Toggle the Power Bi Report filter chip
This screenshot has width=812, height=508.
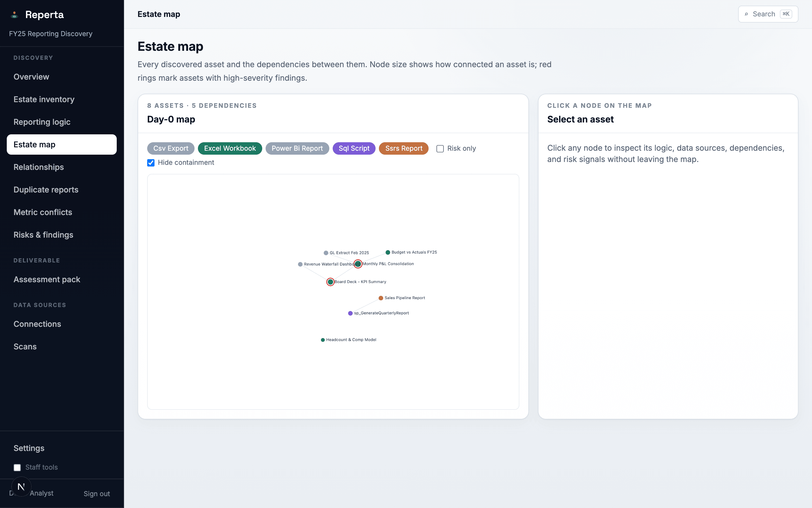pos(297,148)
